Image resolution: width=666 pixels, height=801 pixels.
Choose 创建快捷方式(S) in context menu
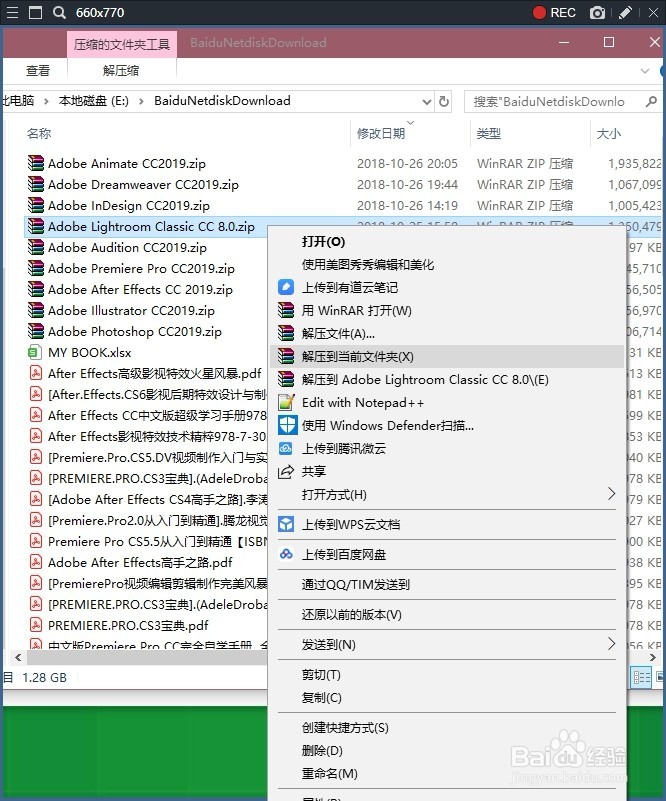click(345, 728)
